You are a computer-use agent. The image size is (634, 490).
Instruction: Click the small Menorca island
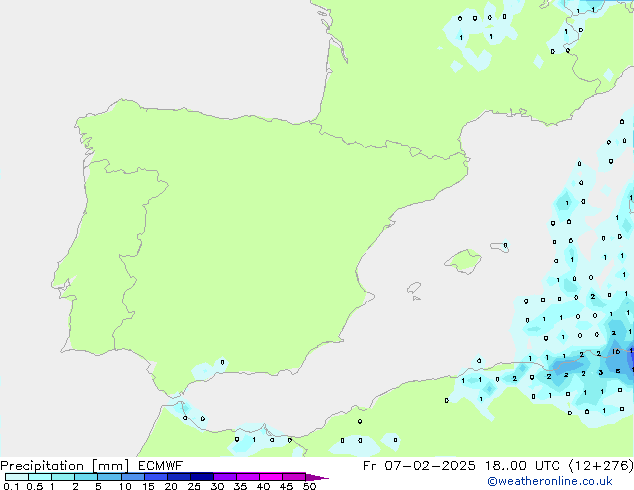[498, 246]
